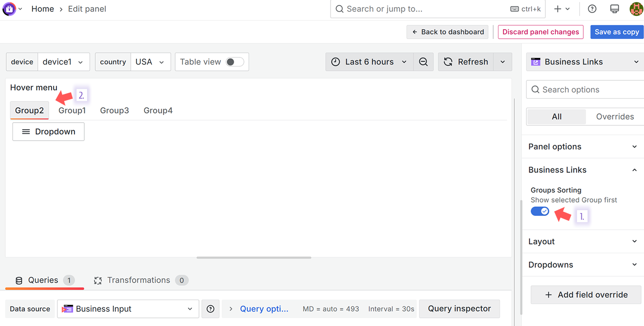Click the Dropdown menu button
644x326 pixels.
click(48, 132)
